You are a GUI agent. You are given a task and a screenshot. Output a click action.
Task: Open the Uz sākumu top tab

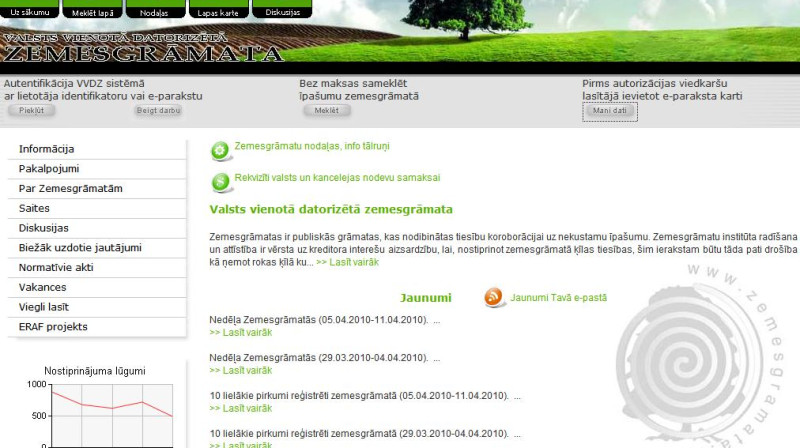point(30,10)
